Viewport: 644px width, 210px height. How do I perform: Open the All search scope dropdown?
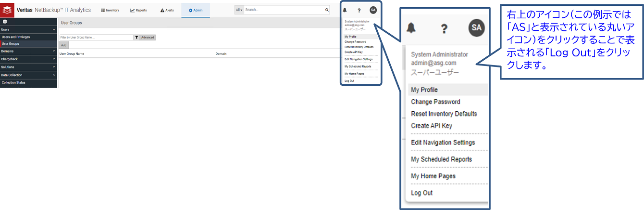tap(239, 10)
